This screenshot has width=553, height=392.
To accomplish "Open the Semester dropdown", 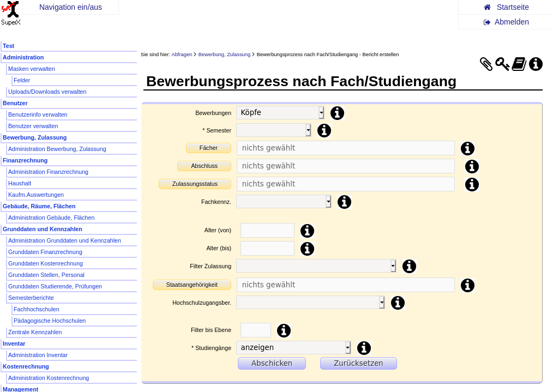I will (x=273, y=130).
